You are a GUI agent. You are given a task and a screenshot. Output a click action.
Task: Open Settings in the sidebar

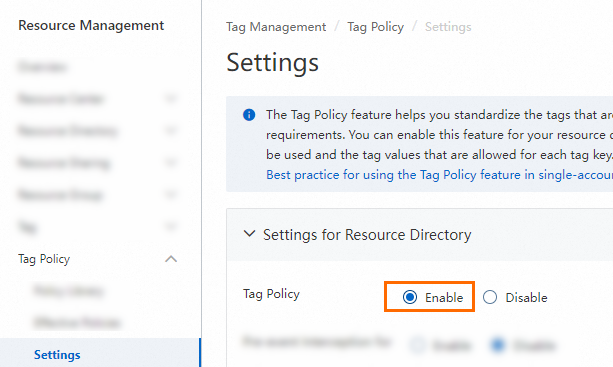point(57,354)
